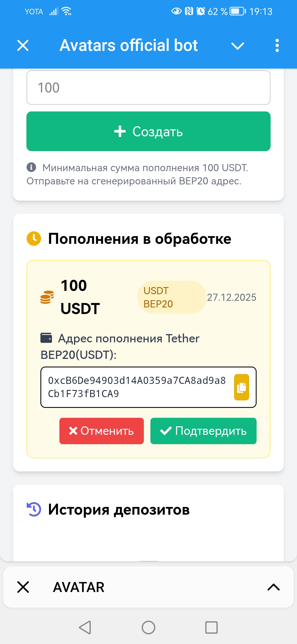The image size is (297, 644).
Task: Tap the wallet icon near Адрес пополнения
Action: pyautogui.click(x=46, y=338)
